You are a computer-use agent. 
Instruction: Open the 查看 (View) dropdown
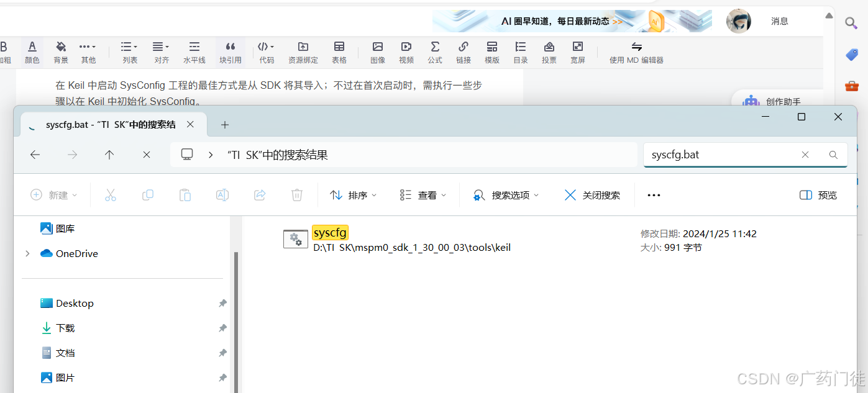click(423, 195)
